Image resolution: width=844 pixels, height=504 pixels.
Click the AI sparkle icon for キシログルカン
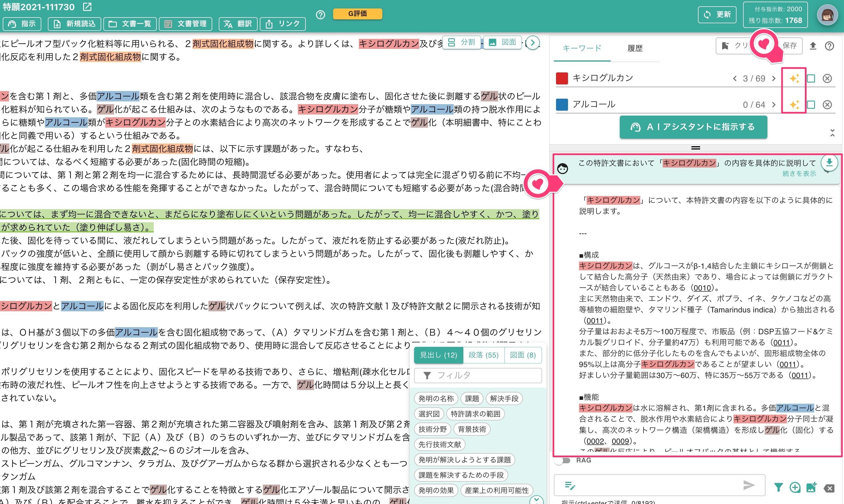tap(794, 78)
